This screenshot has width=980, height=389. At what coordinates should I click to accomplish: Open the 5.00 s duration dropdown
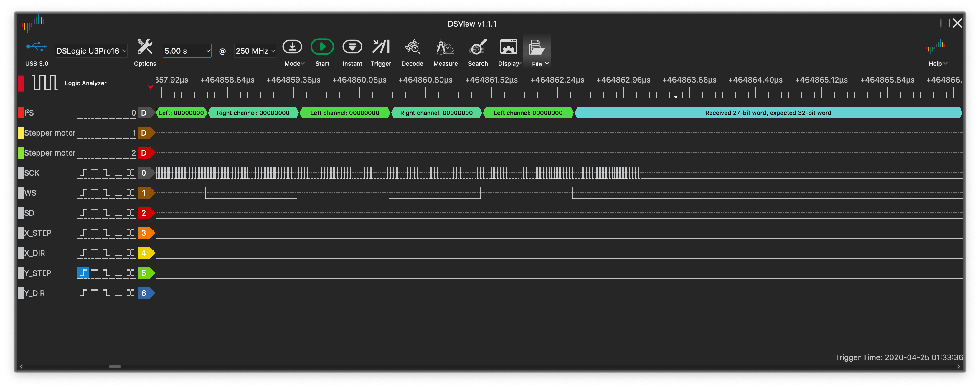tap(187, 51)
